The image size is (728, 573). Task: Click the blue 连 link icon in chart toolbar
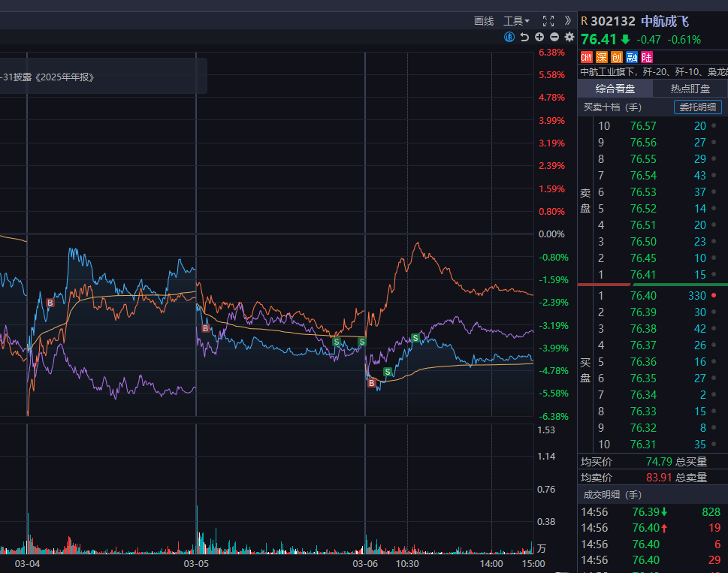click(509, 37)
